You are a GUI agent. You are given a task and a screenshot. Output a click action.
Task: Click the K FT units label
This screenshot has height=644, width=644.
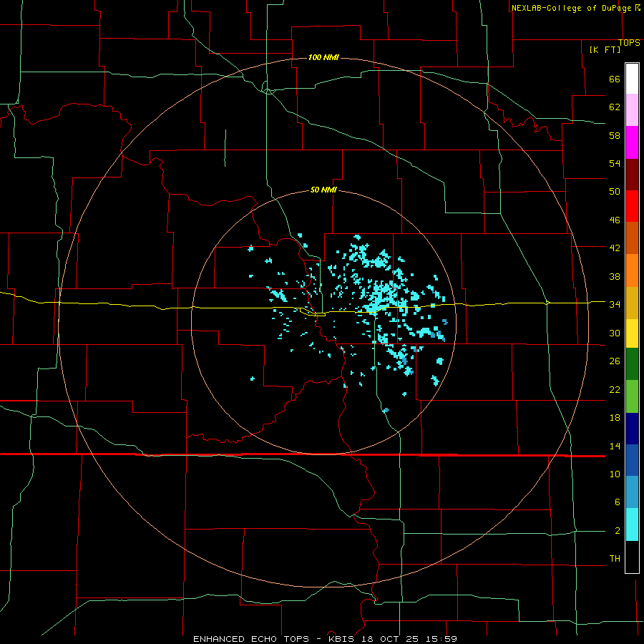[605, 49]
